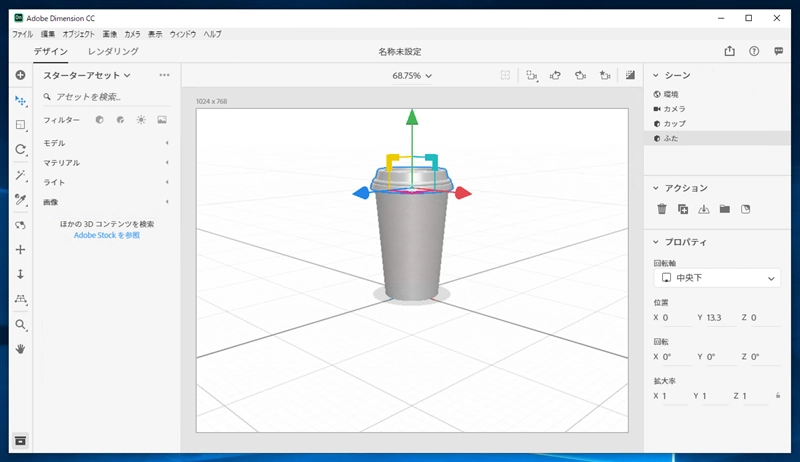Viewport: 800px width, 462px height.
Task: Select the Pan camera tool
Action: click(20, 249)
